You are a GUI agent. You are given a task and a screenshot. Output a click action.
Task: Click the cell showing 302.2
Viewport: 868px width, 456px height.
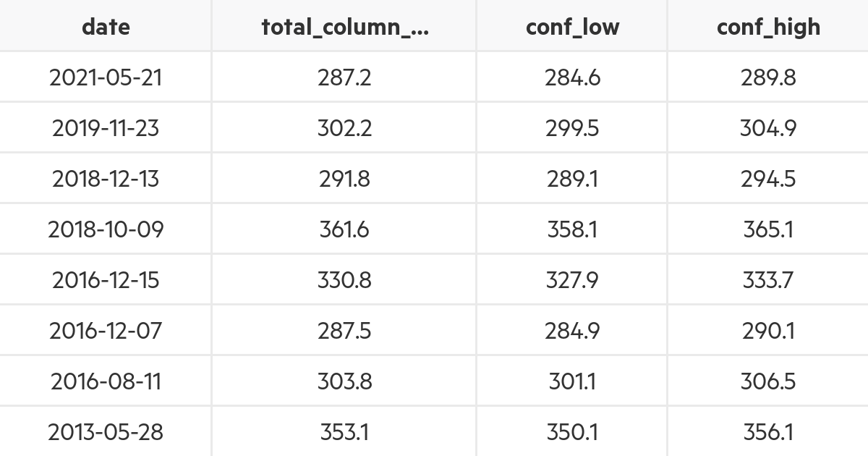344,128
